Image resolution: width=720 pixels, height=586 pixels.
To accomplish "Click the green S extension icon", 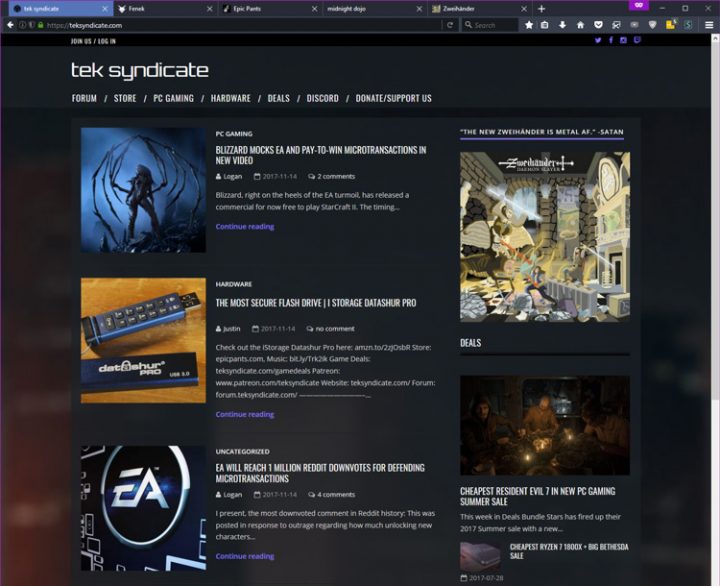I will tap(688, 25).
